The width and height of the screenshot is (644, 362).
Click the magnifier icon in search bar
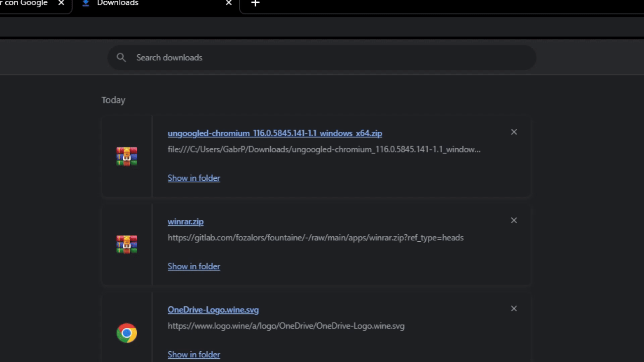tap(121, 58)
